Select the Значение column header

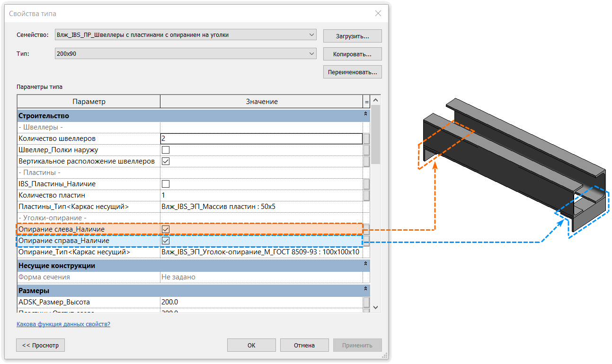tap(262, 102)
